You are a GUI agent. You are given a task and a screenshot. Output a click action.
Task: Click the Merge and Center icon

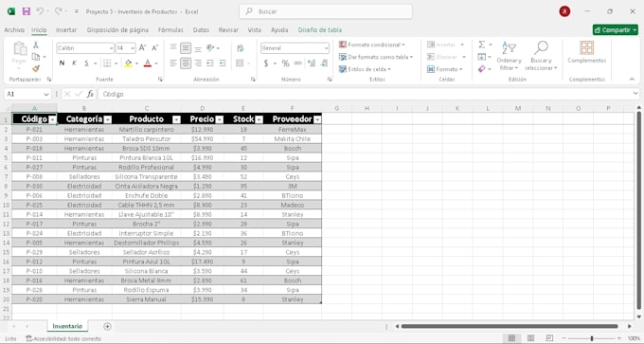click(x=240, y=63)
